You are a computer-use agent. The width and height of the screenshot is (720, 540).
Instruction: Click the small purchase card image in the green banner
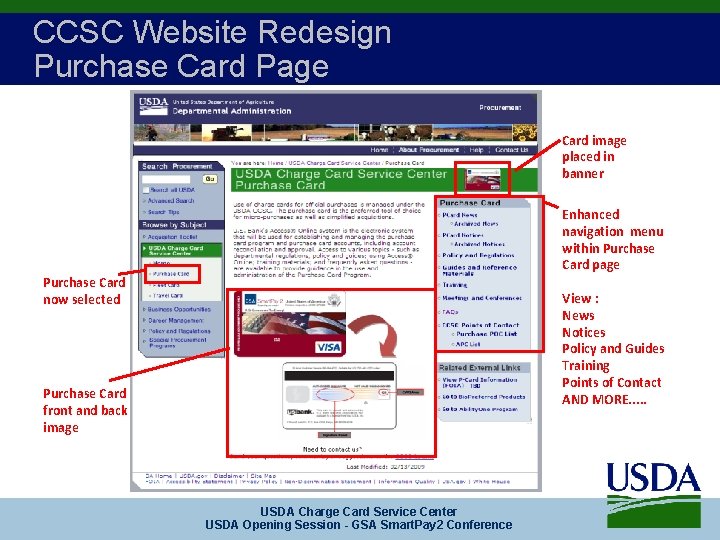click(x=482, y=179)
